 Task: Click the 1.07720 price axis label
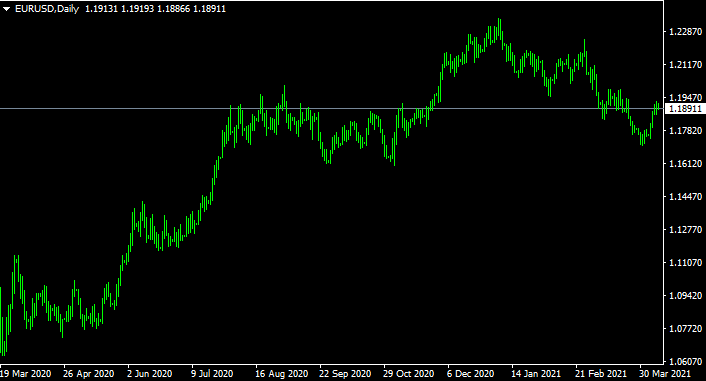coord(686,329)
